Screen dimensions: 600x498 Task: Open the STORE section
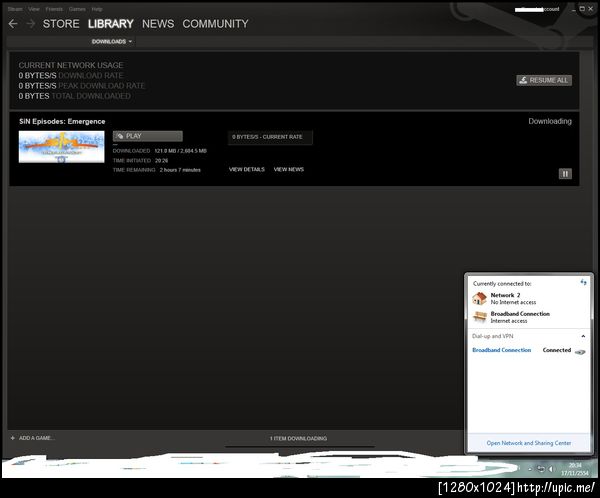pos(61,24)
